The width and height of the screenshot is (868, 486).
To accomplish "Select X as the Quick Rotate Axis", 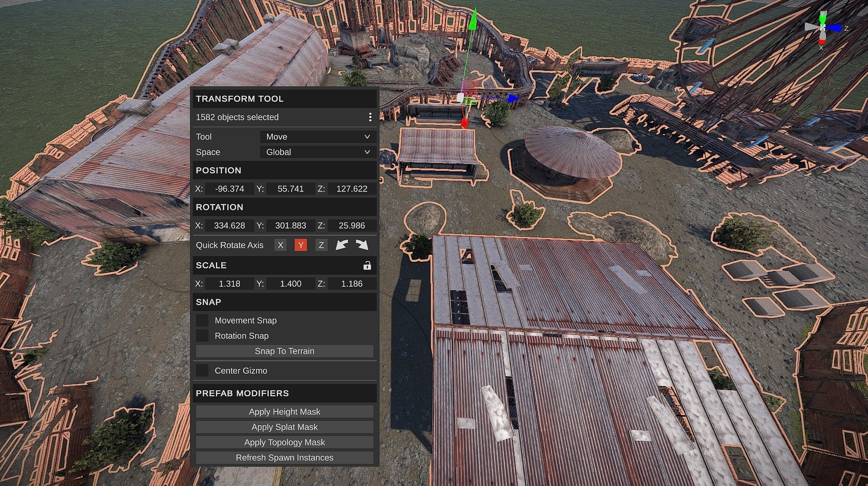I will coord(281,245).
